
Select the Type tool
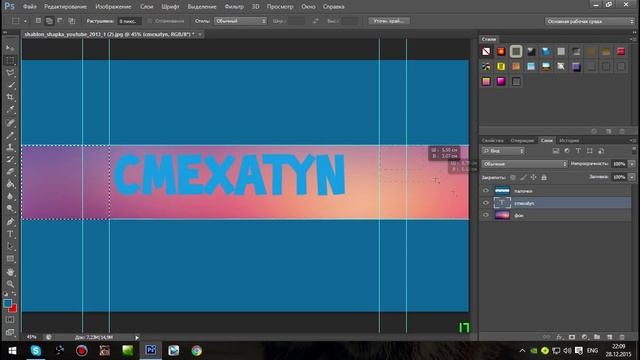10,234
